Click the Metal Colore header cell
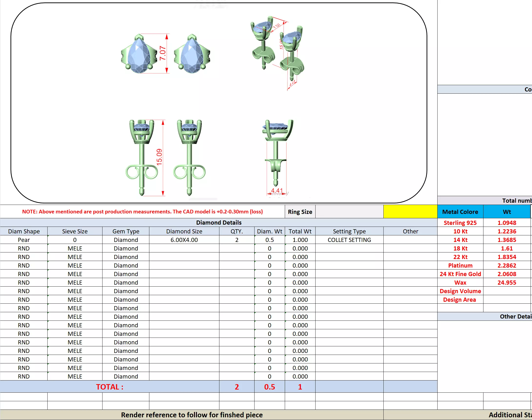The image size is (532, 420). coord(460,212)
